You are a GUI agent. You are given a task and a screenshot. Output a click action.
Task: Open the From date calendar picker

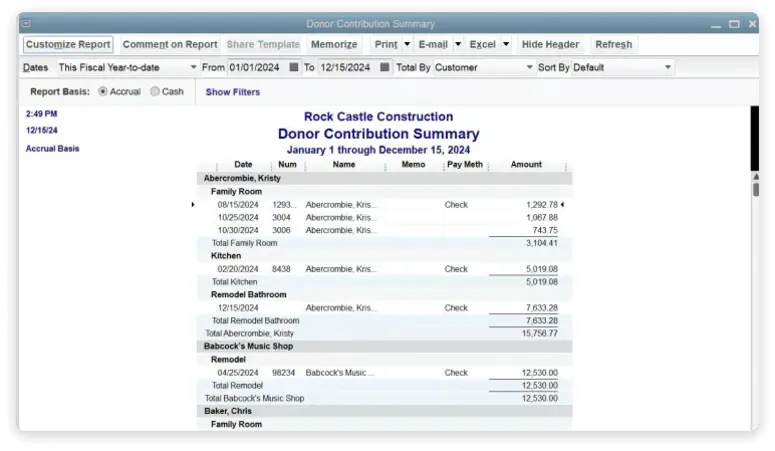click(x=294, y=67)
